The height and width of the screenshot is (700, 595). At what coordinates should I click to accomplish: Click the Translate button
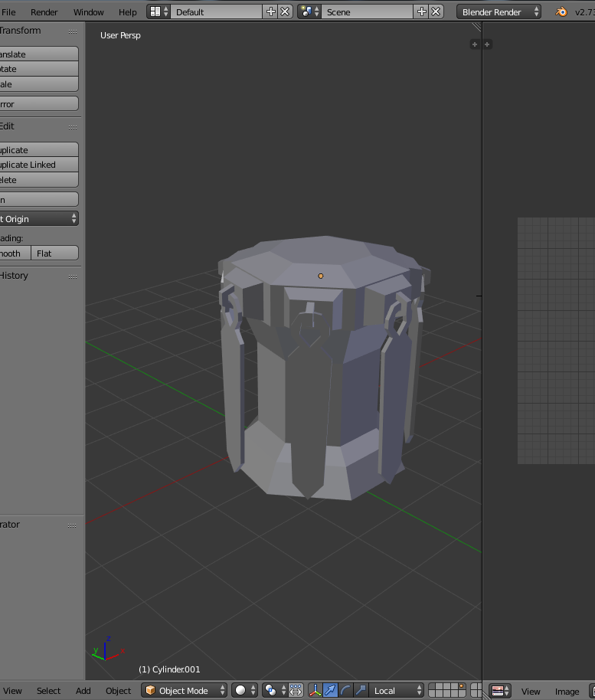click(x=39, y=54)
